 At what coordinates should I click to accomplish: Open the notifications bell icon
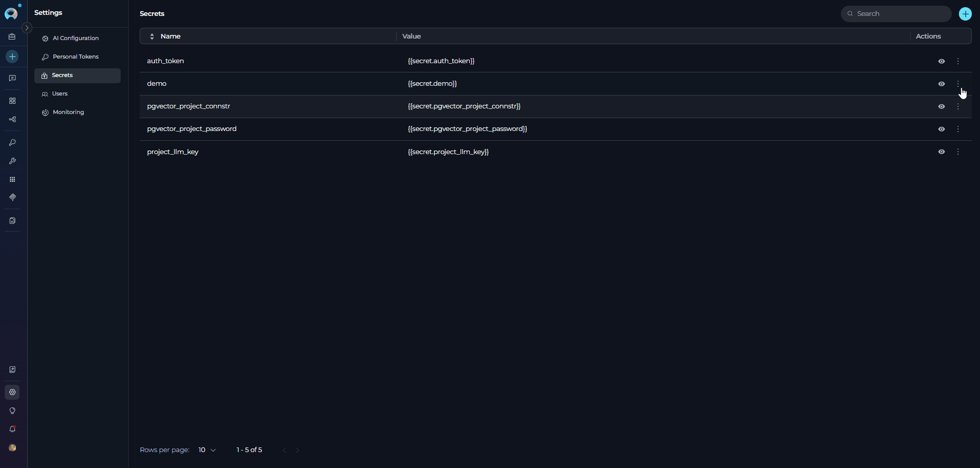(x=12, y=429)
